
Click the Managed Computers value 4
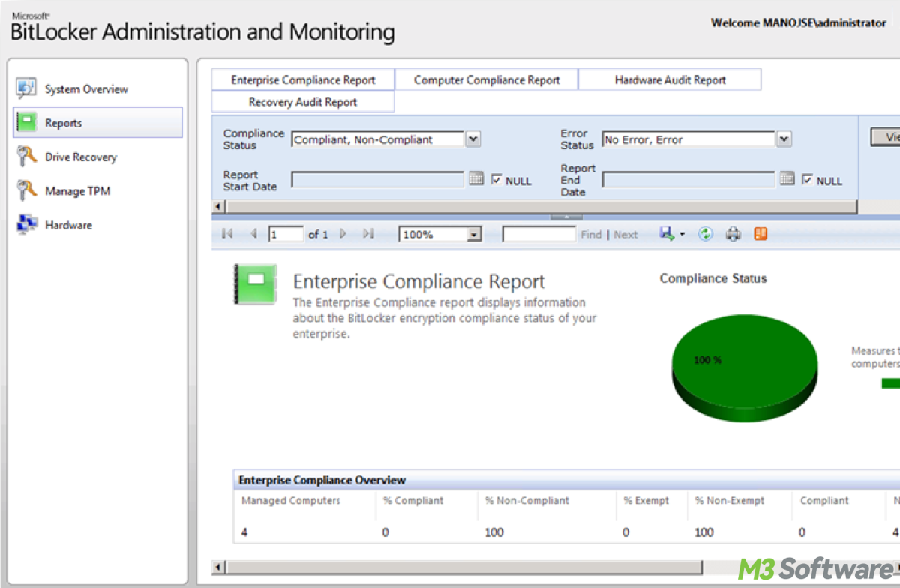tap(244, 532)
